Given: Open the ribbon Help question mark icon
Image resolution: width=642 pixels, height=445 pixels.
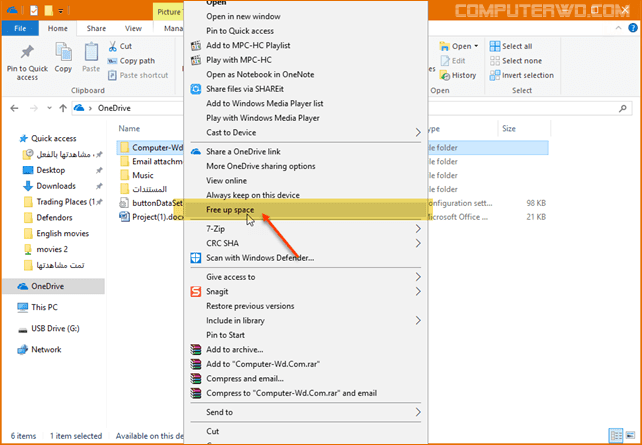Looking at the screenshot, I should coord(633,28).
